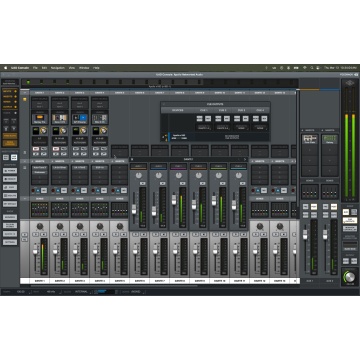This screenshot has height=360, width=360.
Task: Click the first orange insert-effects button in sidebar
Action: click(10, 136)
